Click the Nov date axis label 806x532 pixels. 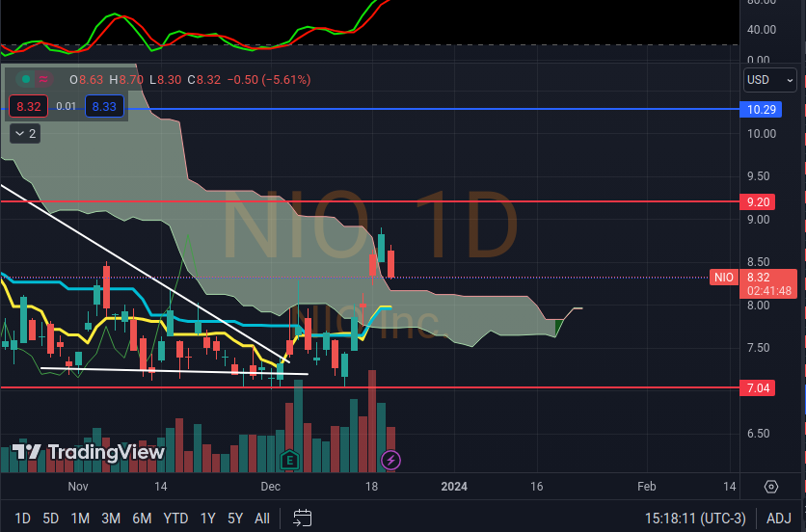point(78,487)
